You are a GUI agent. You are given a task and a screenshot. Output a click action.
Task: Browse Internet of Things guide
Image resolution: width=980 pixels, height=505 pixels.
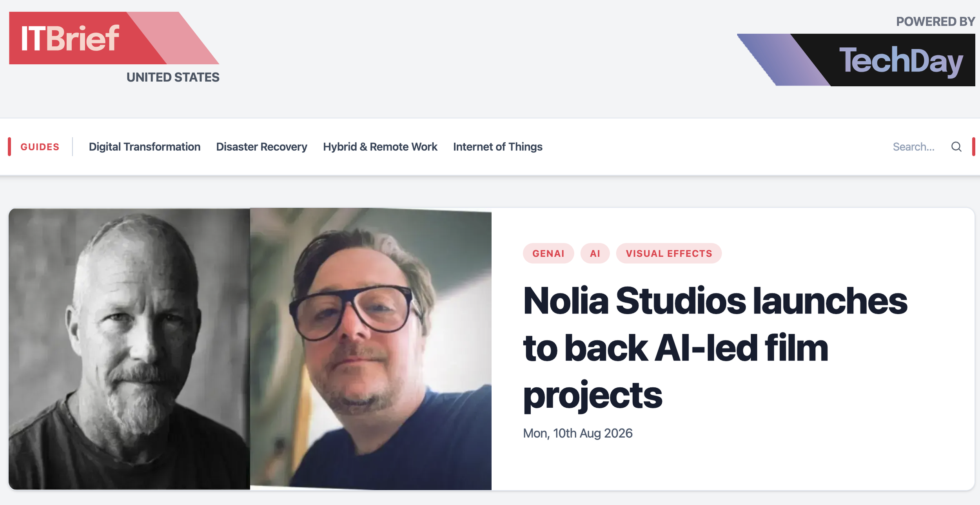[497, 147]
